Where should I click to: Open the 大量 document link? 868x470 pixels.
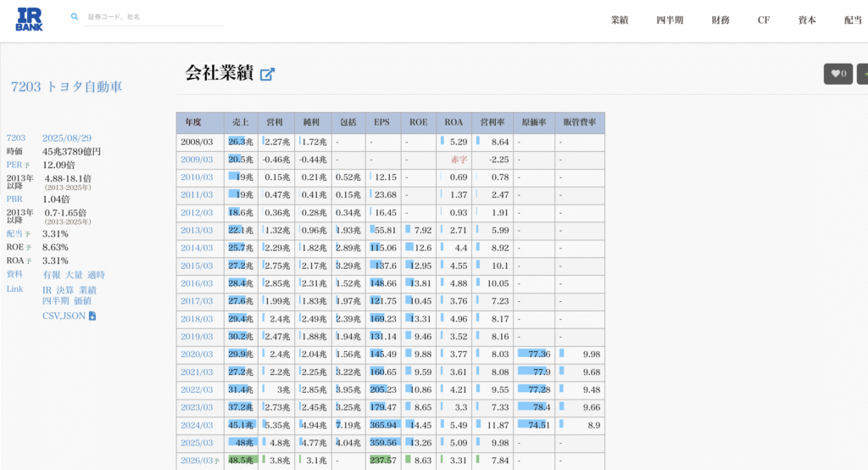74,275
